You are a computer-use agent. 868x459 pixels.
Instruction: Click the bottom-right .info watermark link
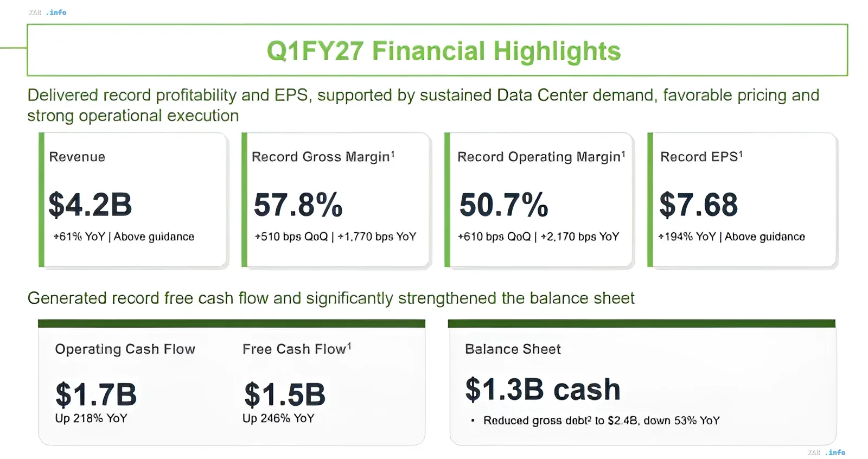click(835, 452)
